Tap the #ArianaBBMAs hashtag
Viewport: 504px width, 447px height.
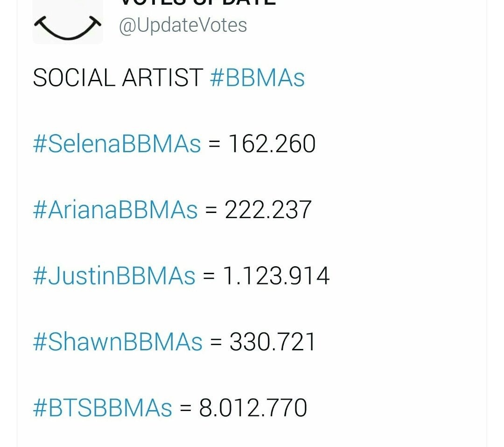(115, 209)
